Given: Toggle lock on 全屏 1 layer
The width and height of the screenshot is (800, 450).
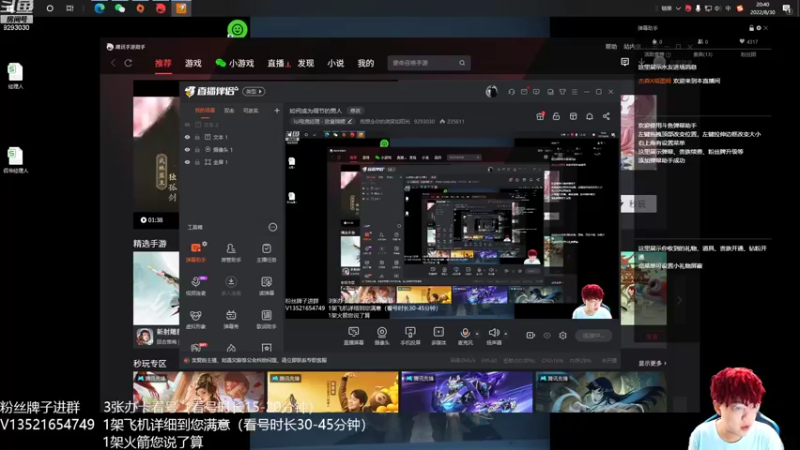Looking at the screenshot, I should click(x=197, y=162).
